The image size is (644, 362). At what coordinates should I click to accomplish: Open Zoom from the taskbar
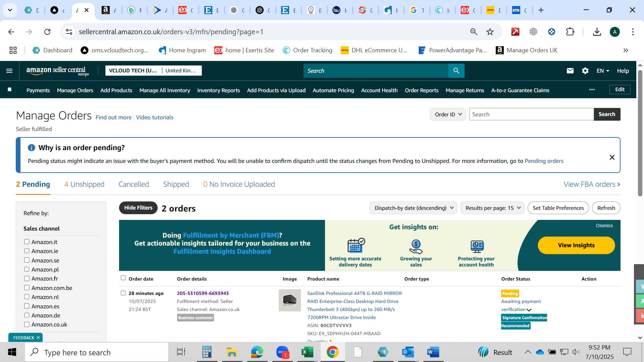282,352
